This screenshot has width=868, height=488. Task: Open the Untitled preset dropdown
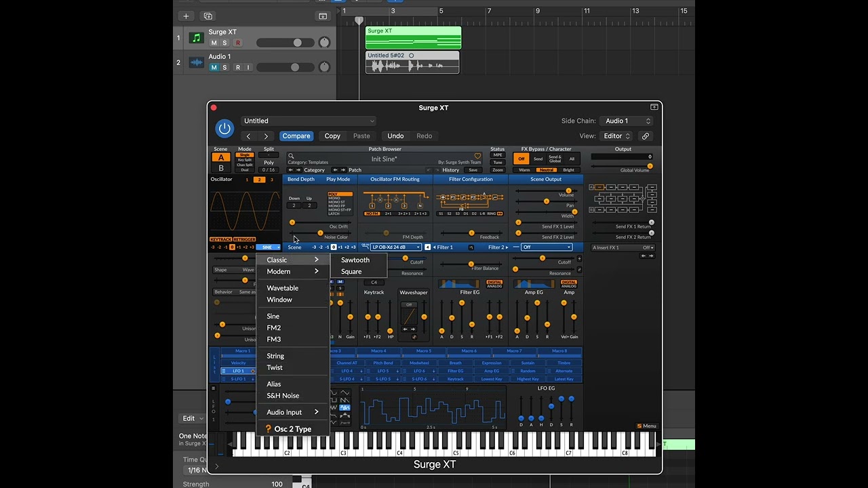[x=309, y=121]
